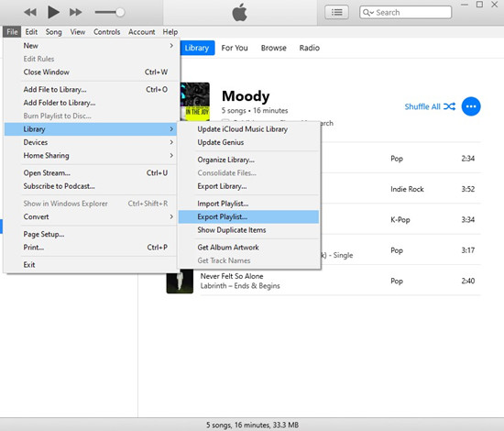
Task: Switch to the Radio tab
Action: pos(309,48)
